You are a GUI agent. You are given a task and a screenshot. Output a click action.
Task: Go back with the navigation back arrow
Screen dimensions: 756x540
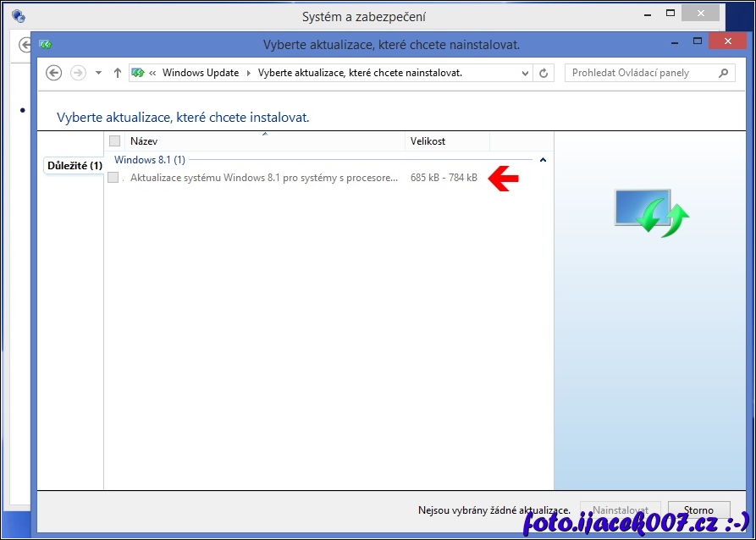(x=54, y=73)
